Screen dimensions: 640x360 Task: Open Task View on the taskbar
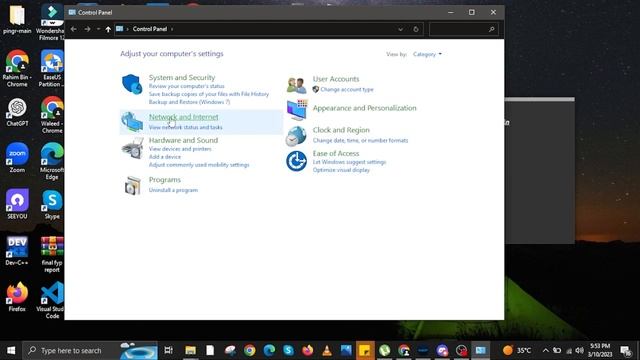(168, 350)
